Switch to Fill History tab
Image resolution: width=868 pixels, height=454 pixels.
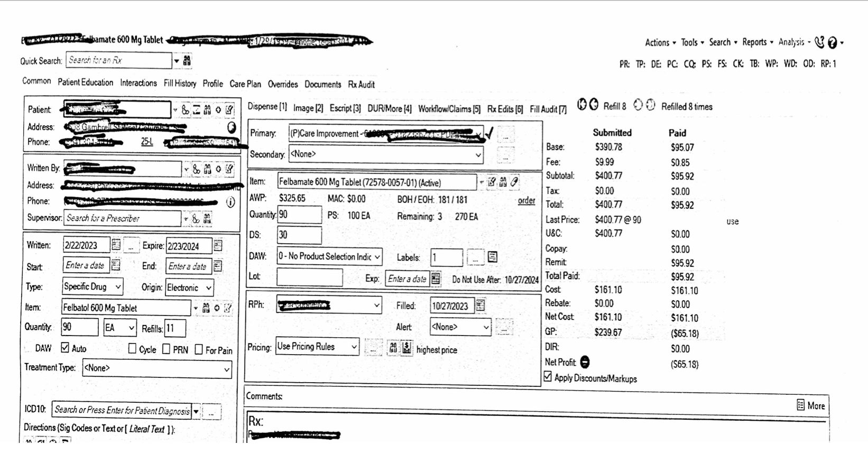(x=180, y=84)
